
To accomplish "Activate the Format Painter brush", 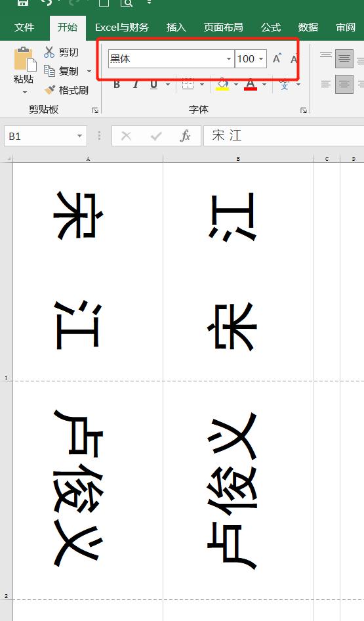I will pyautogui.click(x=50, y=90).
